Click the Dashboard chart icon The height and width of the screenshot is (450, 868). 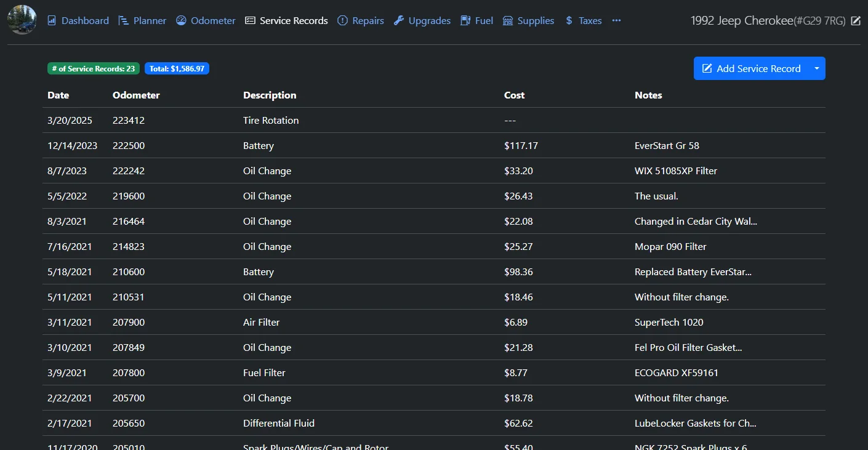[52, 20]
